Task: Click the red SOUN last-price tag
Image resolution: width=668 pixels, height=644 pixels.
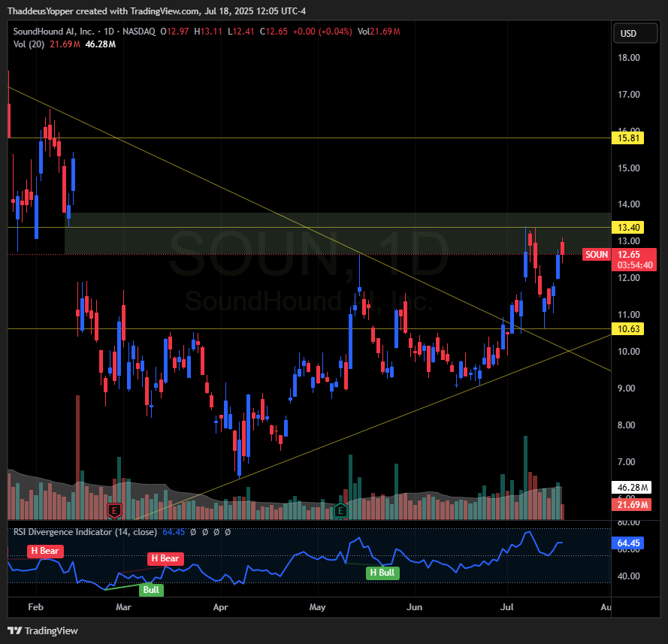Action: coord(597,255)
